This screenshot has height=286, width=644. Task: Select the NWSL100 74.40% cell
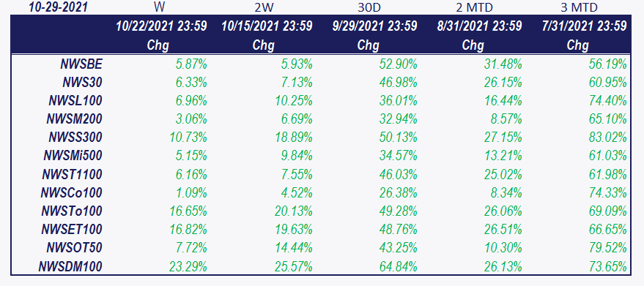click(608, 100)
